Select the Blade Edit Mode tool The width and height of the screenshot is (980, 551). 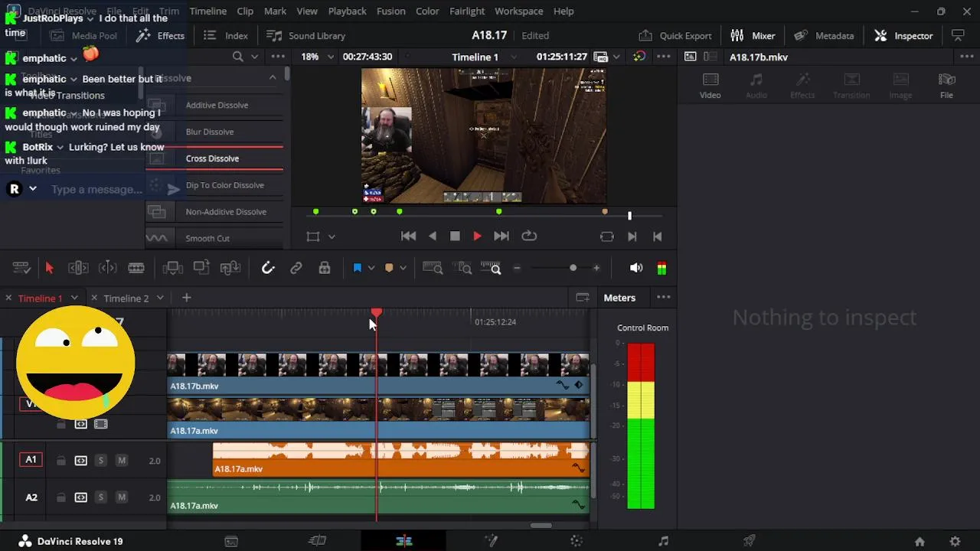coord(136,268)
